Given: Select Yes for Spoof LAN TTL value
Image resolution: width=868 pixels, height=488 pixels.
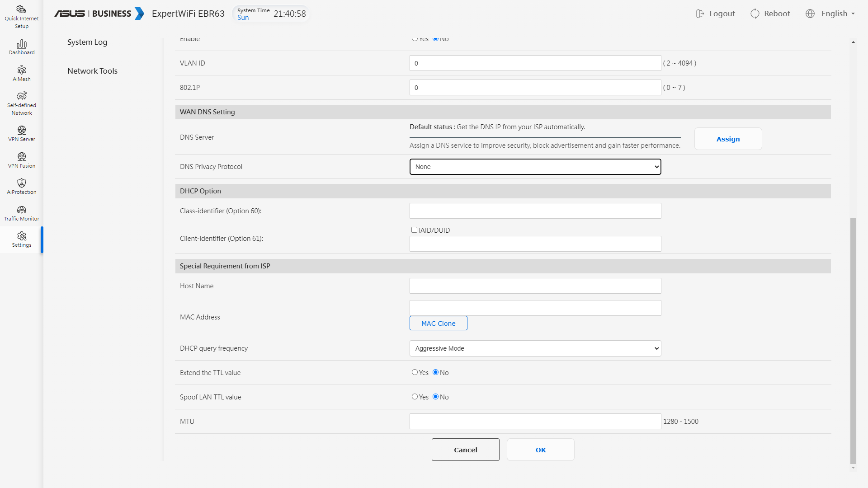Looking at the screenshot, I should coord(415,397).
